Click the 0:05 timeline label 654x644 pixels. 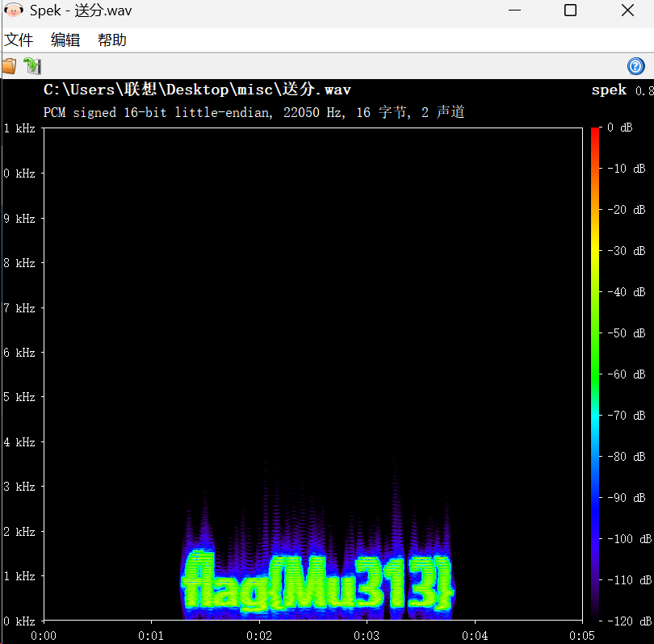point(583,635)
